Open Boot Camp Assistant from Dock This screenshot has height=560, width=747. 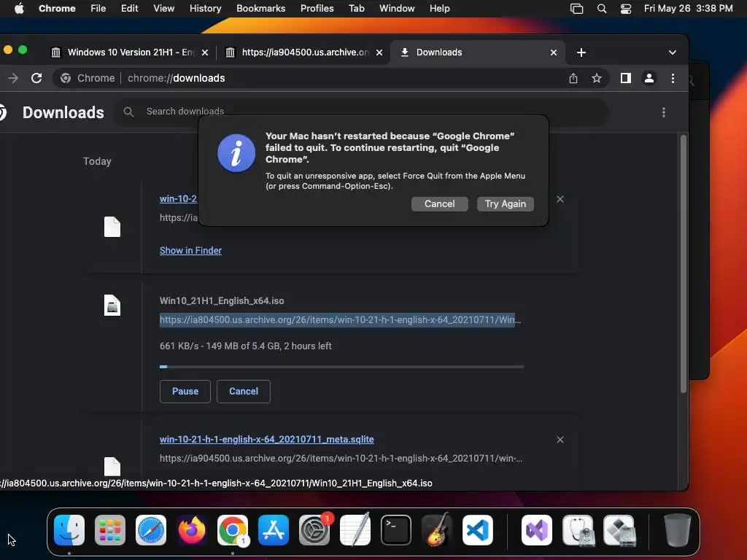[619, 530]
